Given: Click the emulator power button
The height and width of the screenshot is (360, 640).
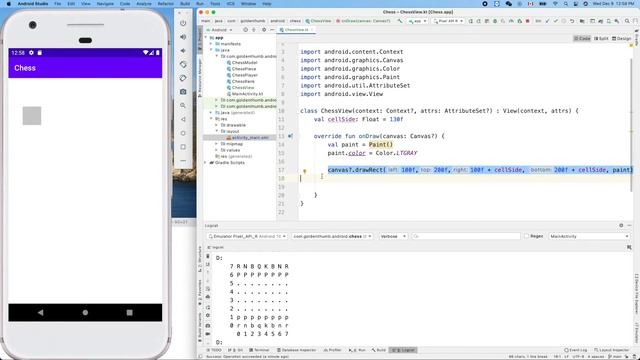Looking at the screenshot, I should 183,23.
